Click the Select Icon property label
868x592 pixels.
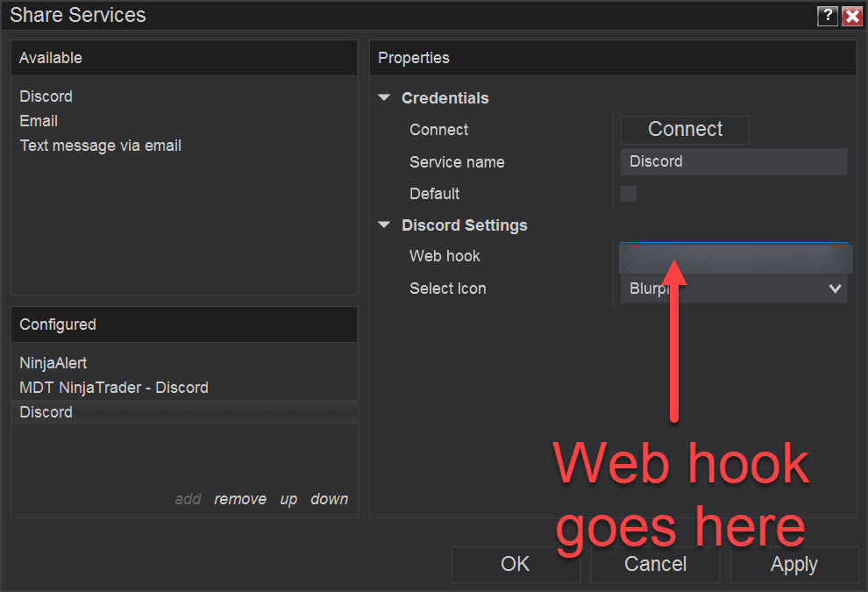click(448, 289)
